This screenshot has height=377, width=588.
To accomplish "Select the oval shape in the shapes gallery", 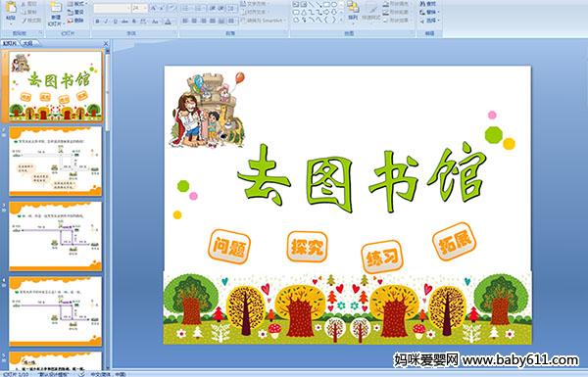I will [x=333, y=4].
